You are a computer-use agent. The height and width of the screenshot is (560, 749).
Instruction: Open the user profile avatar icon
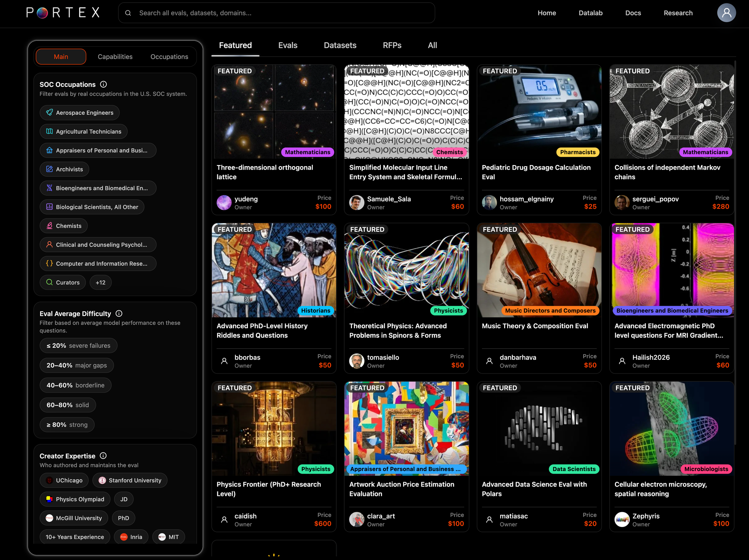pyautogui.click(x=726, y=13)
